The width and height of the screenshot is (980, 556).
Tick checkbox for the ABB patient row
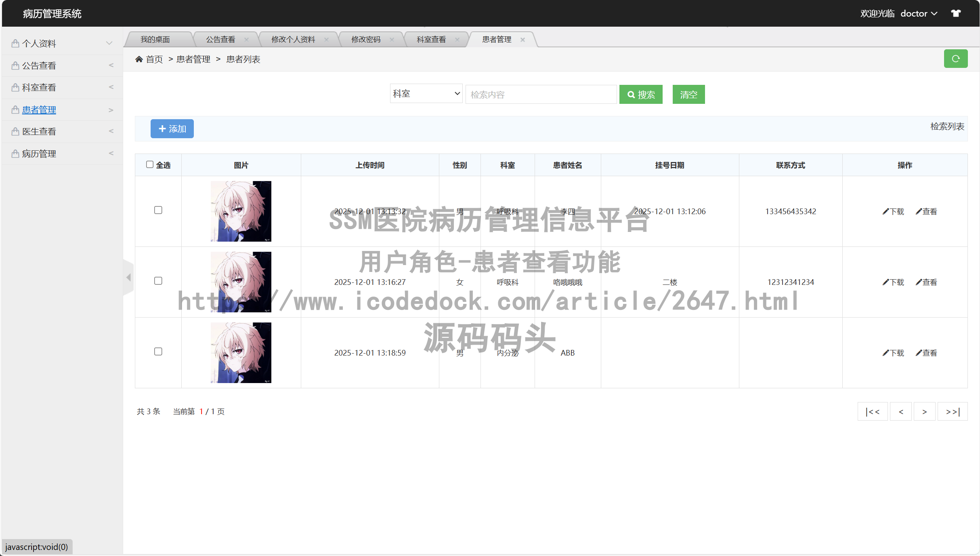pos(158,352)
